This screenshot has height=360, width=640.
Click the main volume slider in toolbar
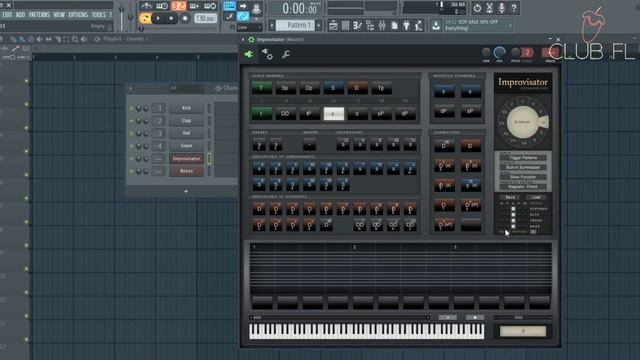point(121,16)
